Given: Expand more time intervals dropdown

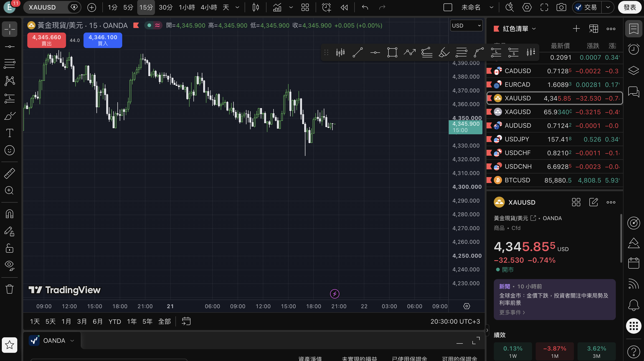Looking at the screenshot, I should click(237, 7).
